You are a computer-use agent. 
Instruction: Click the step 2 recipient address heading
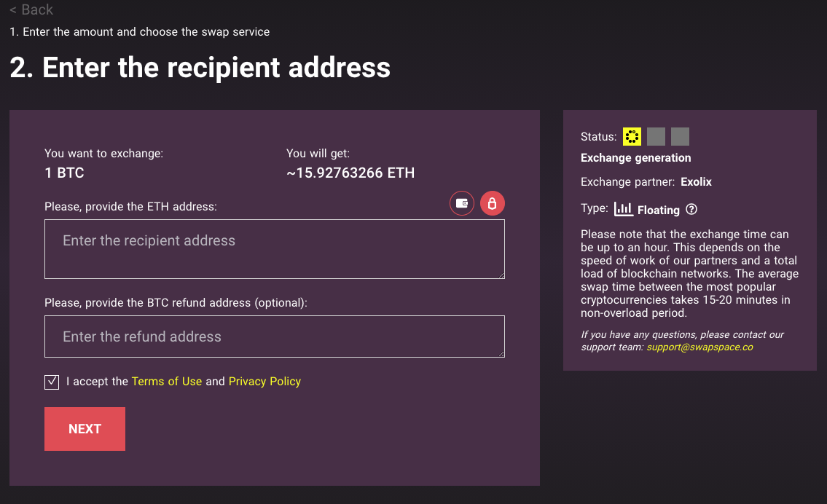tap(200, 68)
